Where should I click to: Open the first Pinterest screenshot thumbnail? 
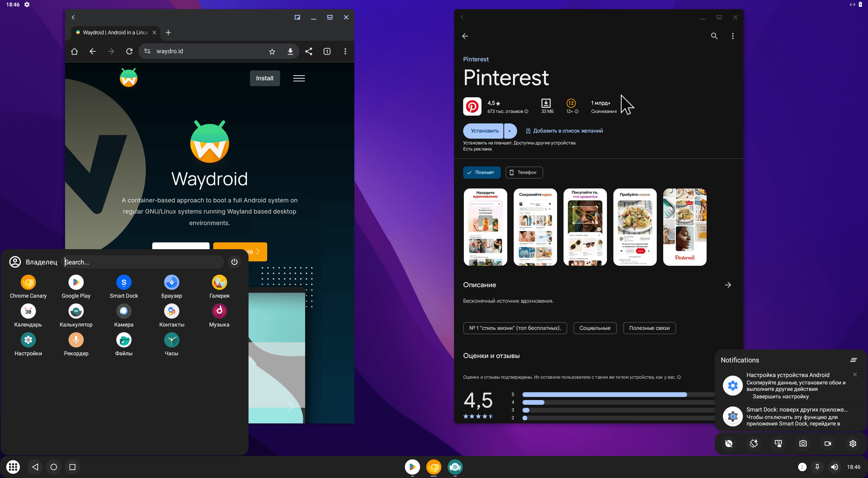tap(485, 227)
